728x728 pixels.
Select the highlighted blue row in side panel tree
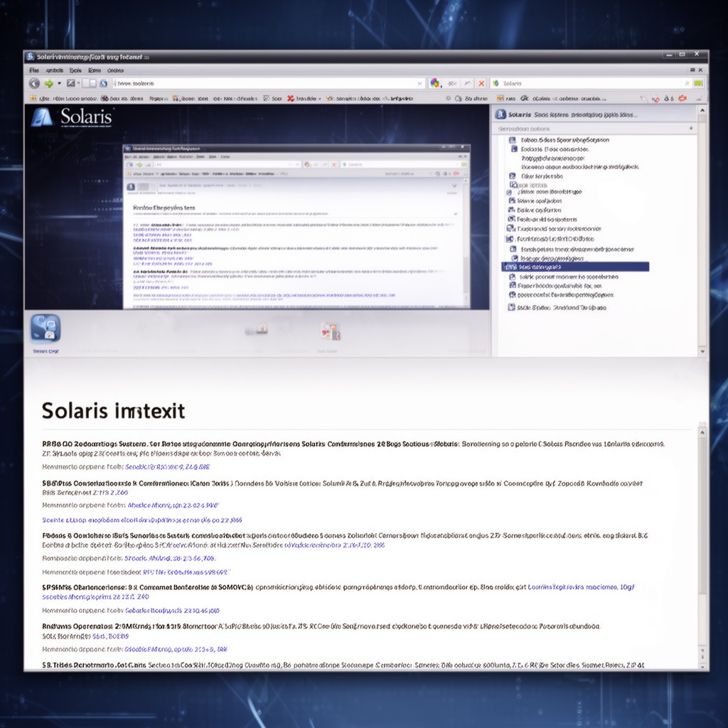pyautogui.click(x=575, y=267)
